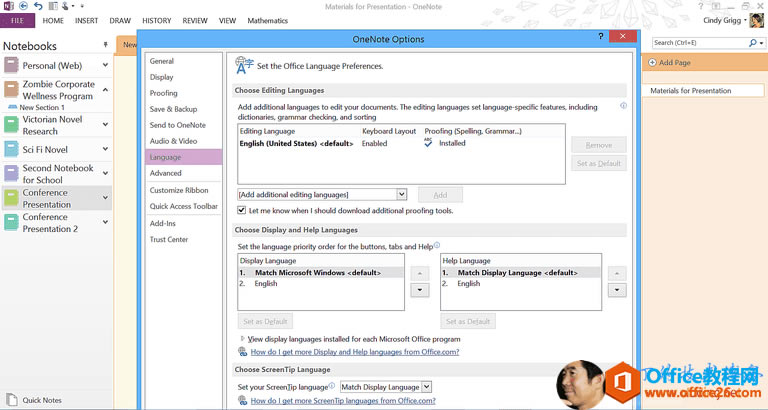
Task: Switch to the Mathematics ribbon tab
Action: [267, 21]
